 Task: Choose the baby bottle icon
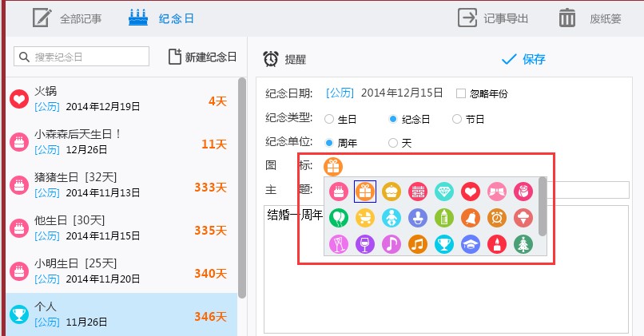444,218
